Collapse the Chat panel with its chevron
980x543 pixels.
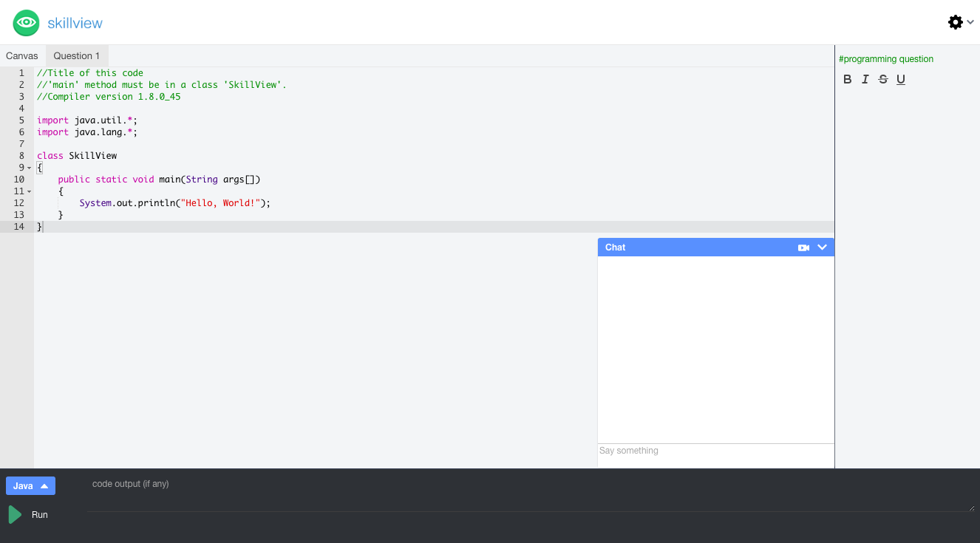tap(823, 247)
